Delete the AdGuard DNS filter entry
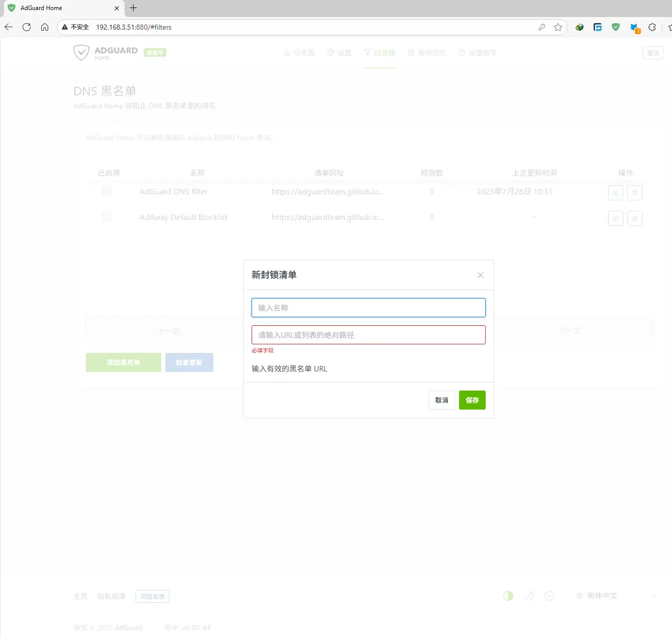Screen dimensions: 672x638 634,193
